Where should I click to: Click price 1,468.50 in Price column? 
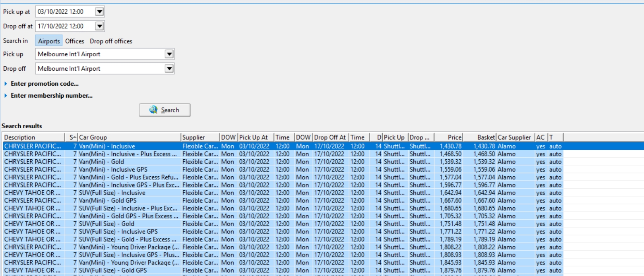point(451,154)
